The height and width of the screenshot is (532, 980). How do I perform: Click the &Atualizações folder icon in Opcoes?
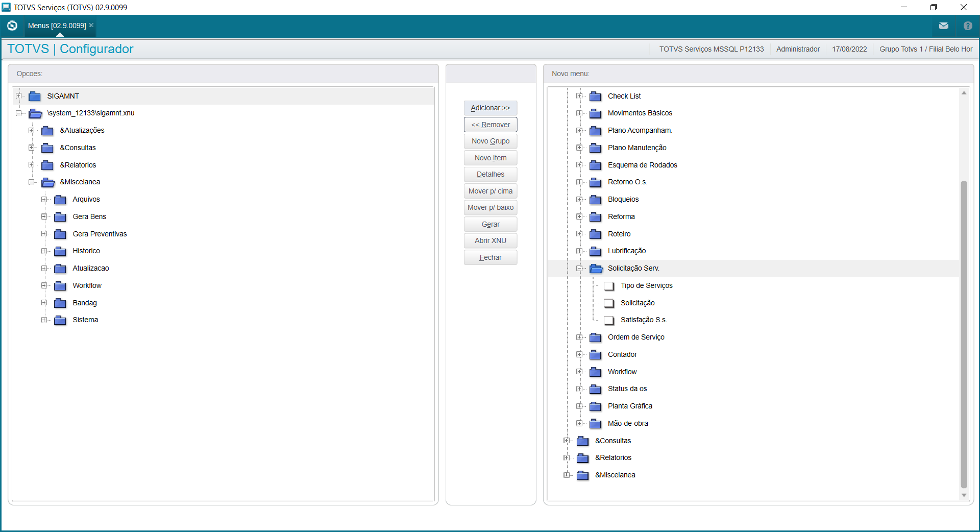point(47,131)
